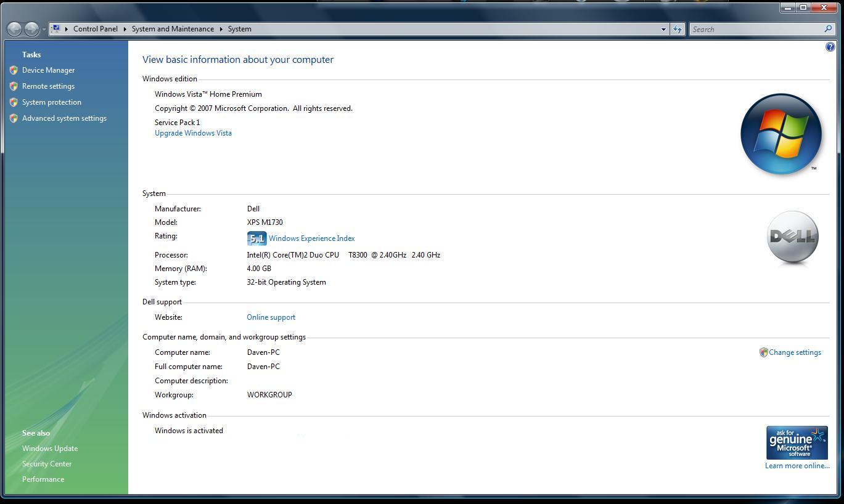The image size is (844, 504).
Task: Open Remote settings task link
Action: 48,86
